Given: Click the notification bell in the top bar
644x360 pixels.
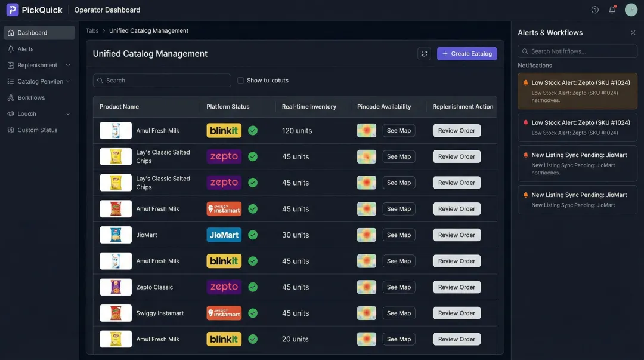Looking at the screenshot, I should point(612,8).
